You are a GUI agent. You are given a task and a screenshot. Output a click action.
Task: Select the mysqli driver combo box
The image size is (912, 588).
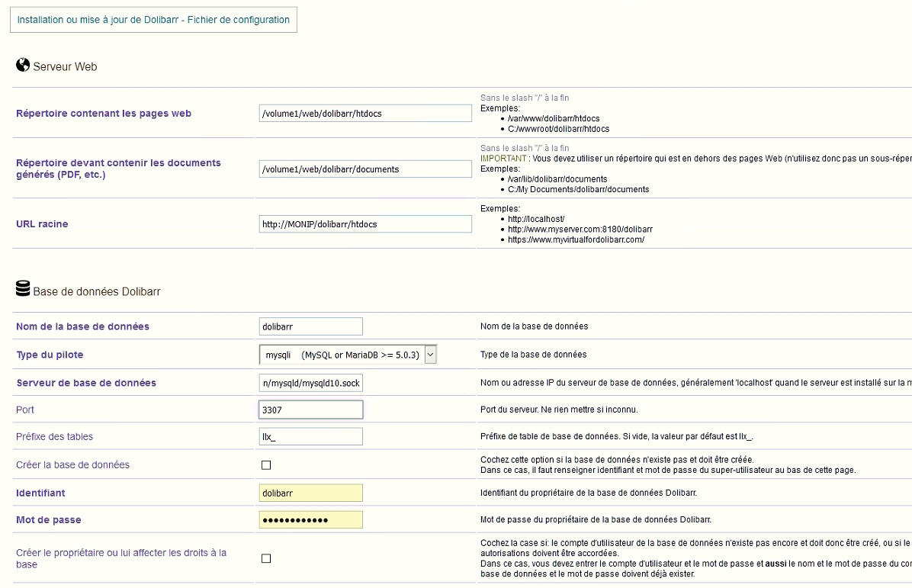click(348, 355)
